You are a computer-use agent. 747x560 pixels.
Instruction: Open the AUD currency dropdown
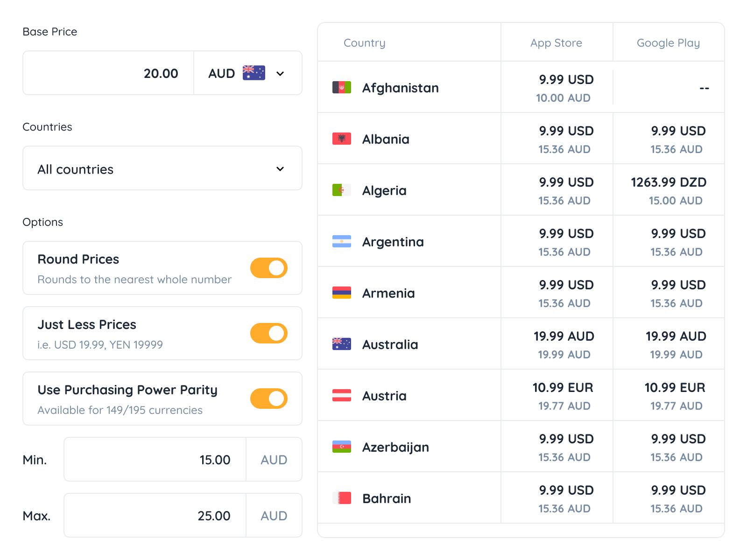pyautogui.click(x=247, y=73)
